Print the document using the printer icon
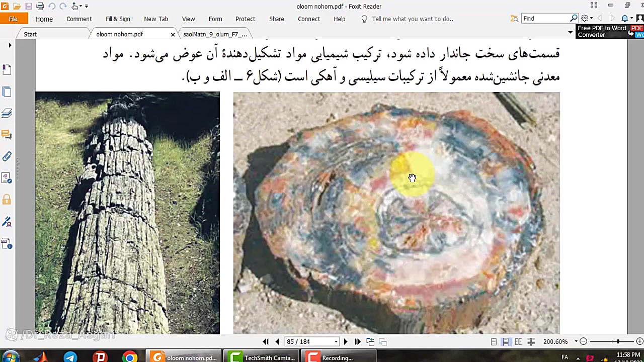The image size is (644, 362). [x=40, y=6]
